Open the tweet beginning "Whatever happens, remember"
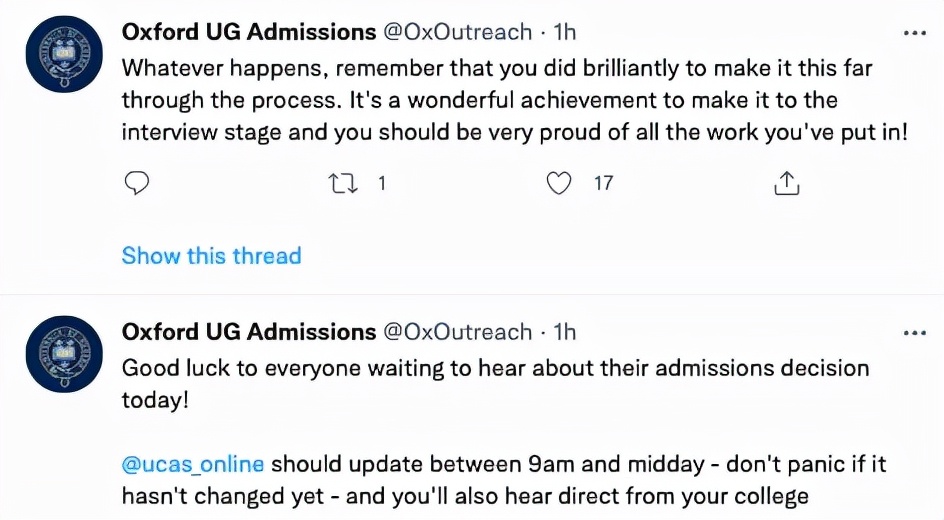The height and width of the screenshot is (520, 944). 500,100
